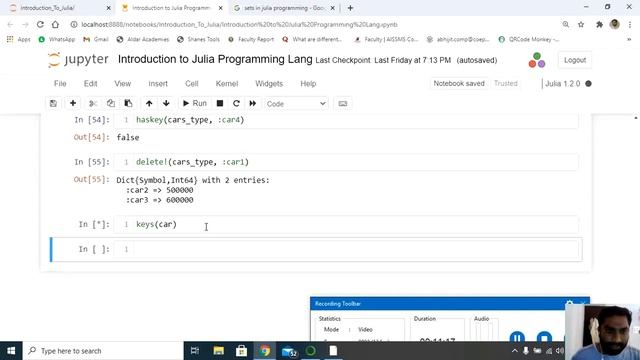Open the Kernel menu

point(227,84)
